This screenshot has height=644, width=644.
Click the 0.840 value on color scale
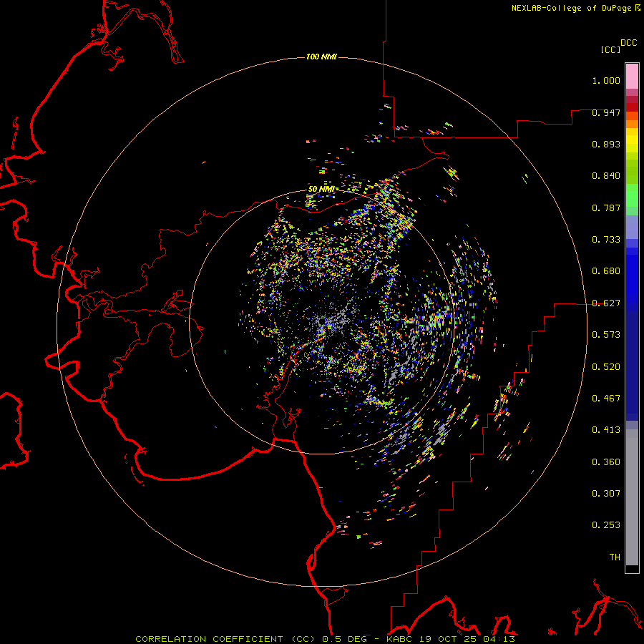coord(606,176)
